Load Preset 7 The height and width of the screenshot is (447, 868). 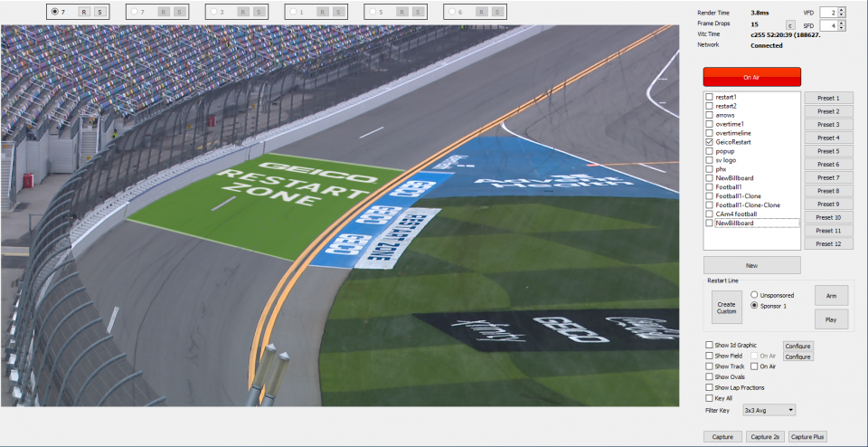[x=828, y=177]
